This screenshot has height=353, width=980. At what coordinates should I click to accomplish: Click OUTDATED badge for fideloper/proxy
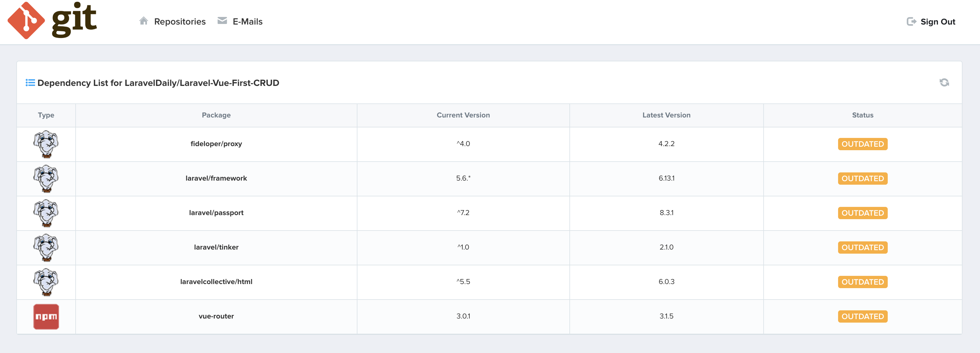click(862, 144)
